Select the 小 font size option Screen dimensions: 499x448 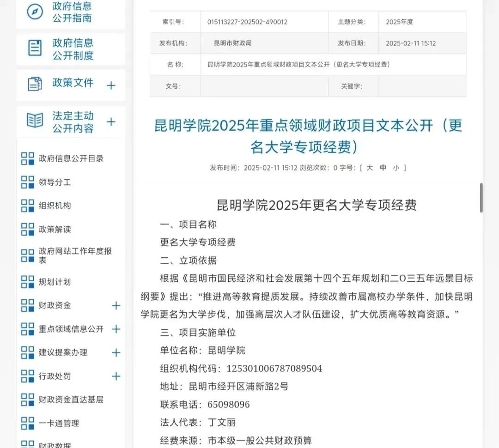click(396, 168)
